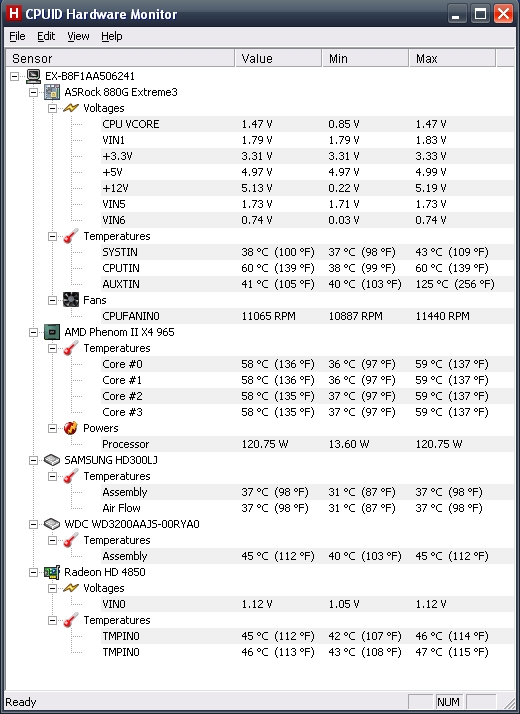Collapse the AMD Phenom II X4 965 node
Viewport: 520px width, 714px height.
pyautogui.click(x=33, y=332)
